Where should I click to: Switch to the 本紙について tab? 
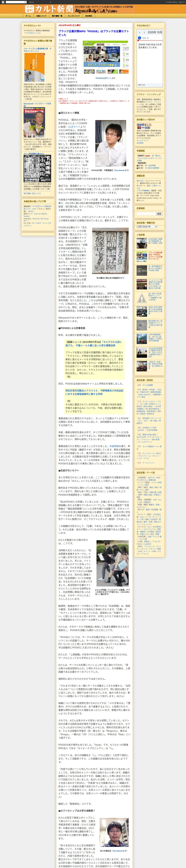(x=41, y=16)
